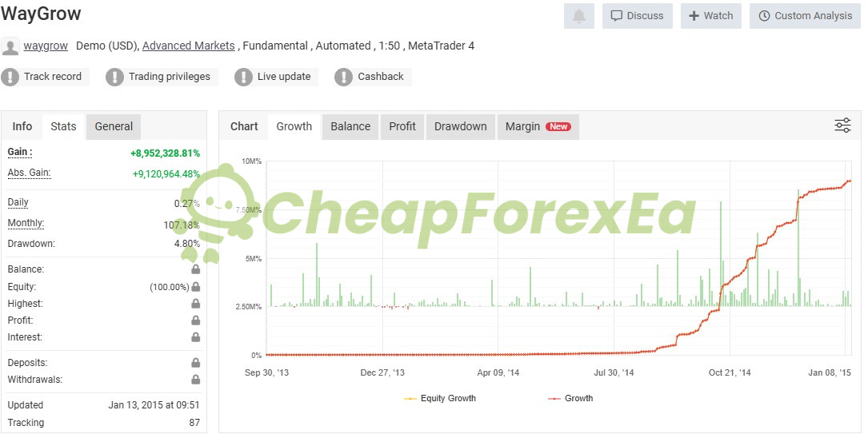The height and width of the screenshot is (438, 868).
Task: Open the Advanced Markets broker link
Action: pos(188,46)
